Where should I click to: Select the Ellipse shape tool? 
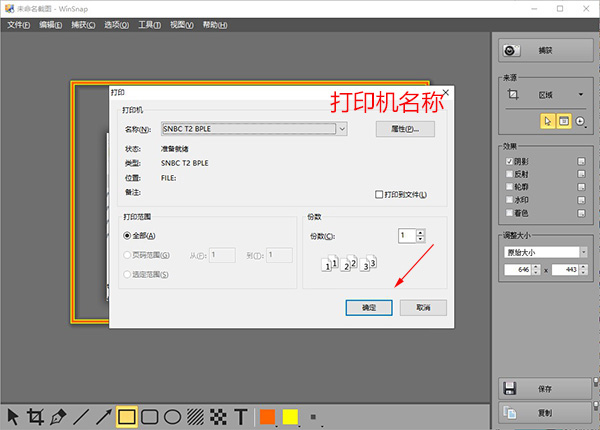tap(173, 417)
